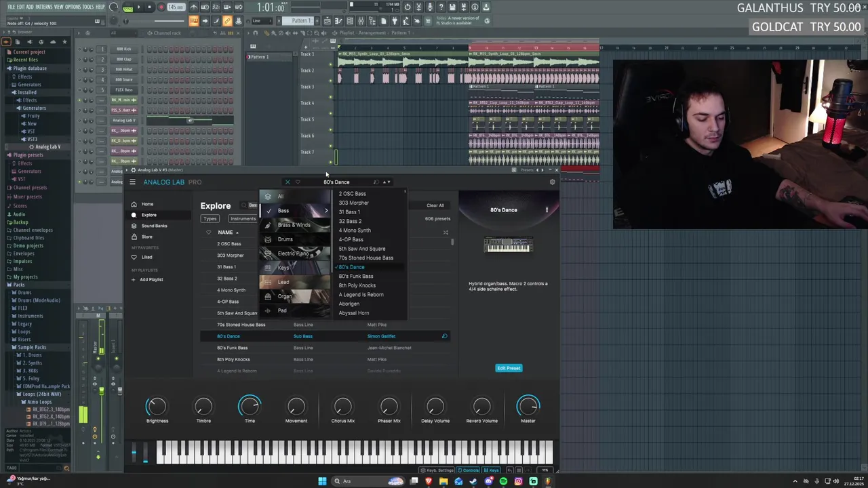The width and height of the screenshot is (868, 488).
Task: Open Spotify from the taskbar
Action: click(x=503, y=481)
